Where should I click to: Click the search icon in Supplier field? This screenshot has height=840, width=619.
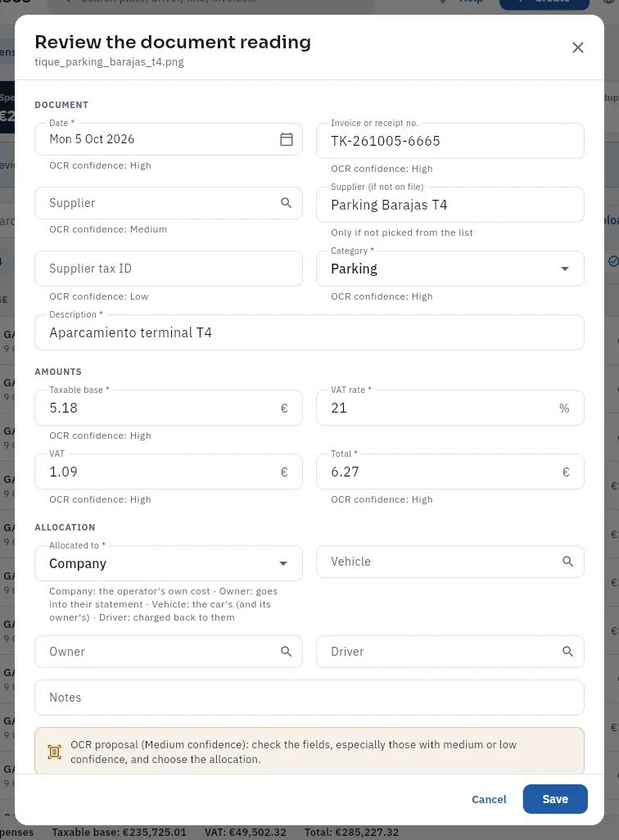point(287,203)
